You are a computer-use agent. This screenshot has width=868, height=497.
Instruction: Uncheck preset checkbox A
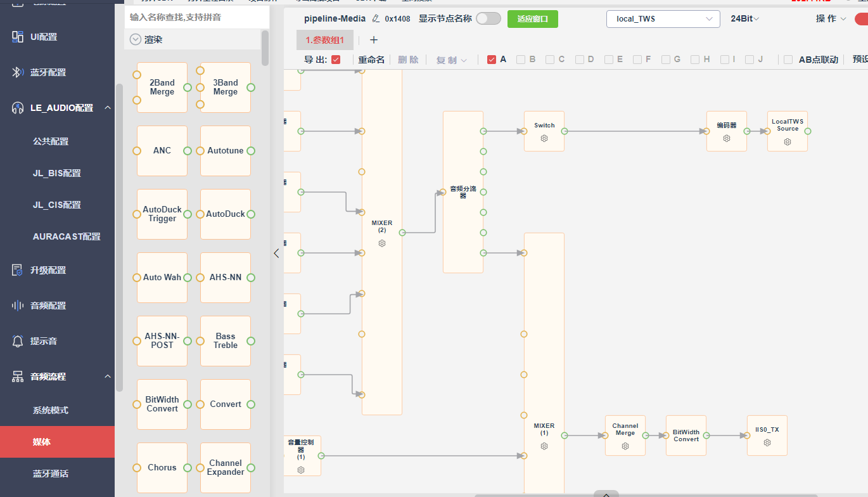pyautogui.click(x=492, y=60)
